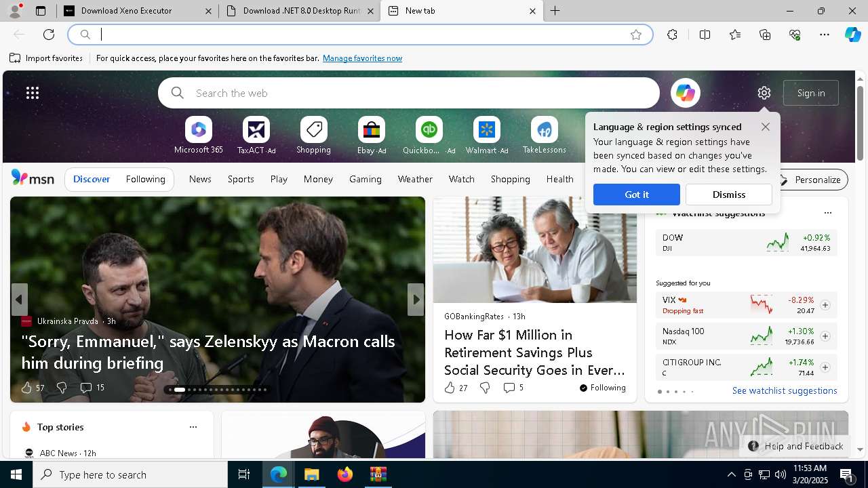The image size is (868, 488).
Task: Launch Firefox from taskbar
Action: [x=345, y=474]
